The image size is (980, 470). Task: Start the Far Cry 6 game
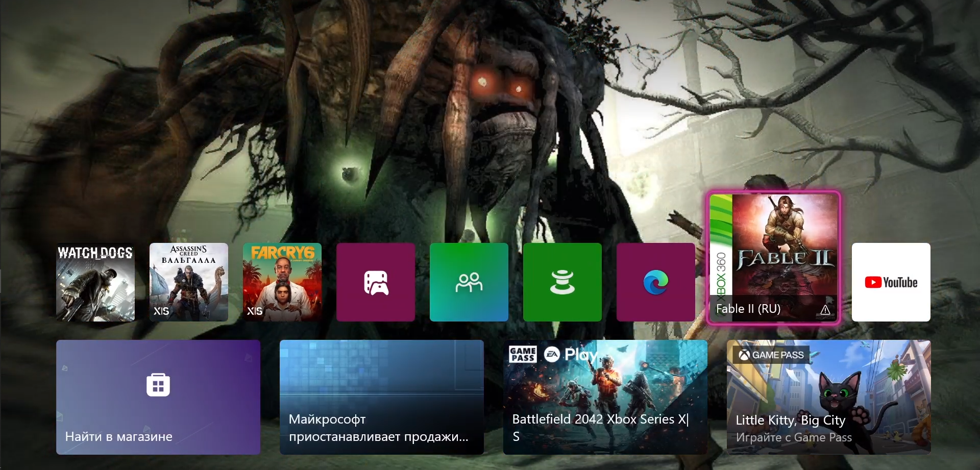(282, 282)
